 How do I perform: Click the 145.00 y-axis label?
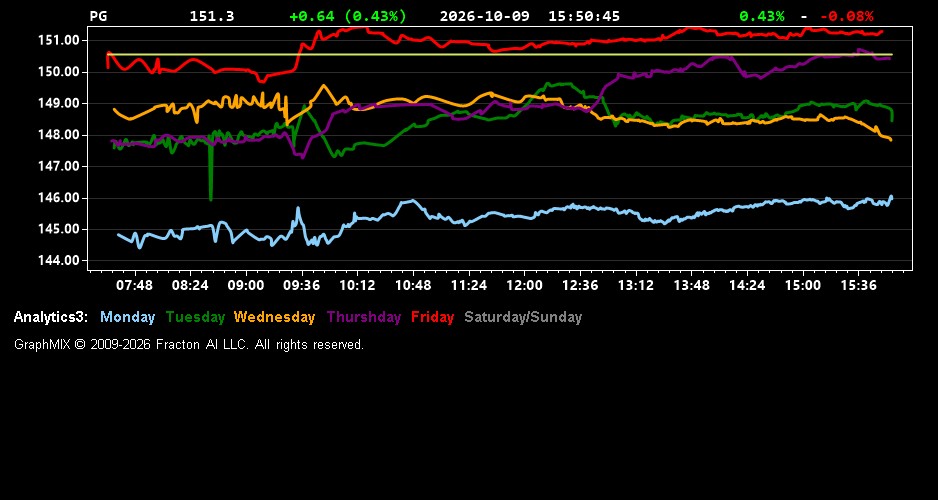tap(59, 230)
